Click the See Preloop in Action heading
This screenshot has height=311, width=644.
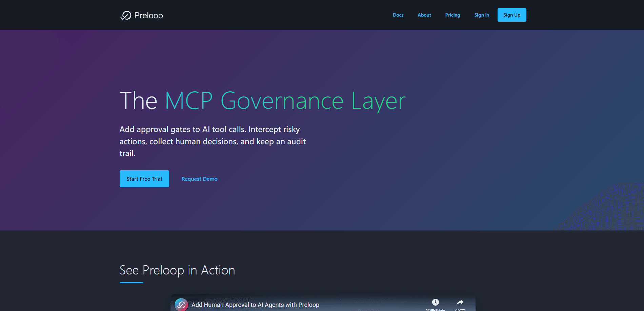pyautogui.click(x=177, y=270)
